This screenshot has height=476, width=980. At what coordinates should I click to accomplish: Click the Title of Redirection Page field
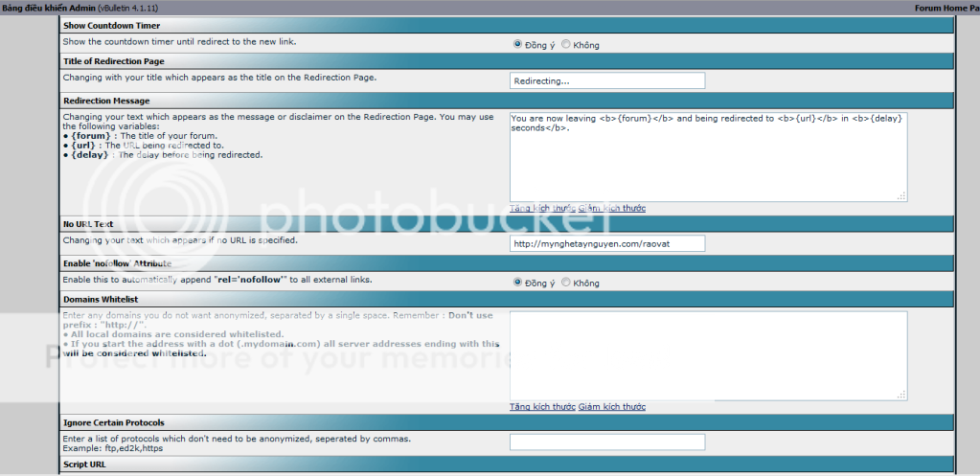click(607, 81)
